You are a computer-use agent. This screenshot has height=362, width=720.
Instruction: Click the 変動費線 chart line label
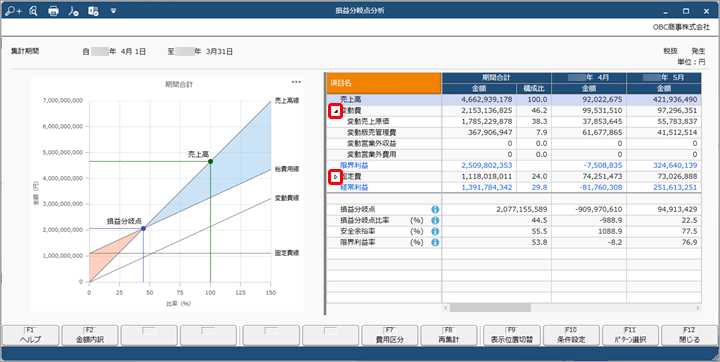287,198
